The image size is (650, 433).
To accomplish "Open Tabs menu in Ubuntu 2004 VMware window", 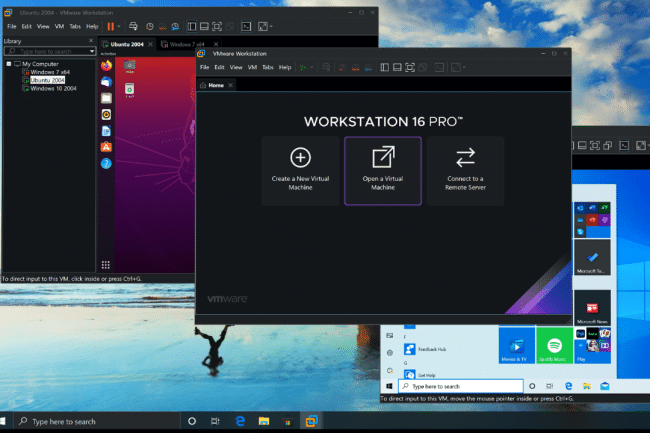I will coord(75,27).
